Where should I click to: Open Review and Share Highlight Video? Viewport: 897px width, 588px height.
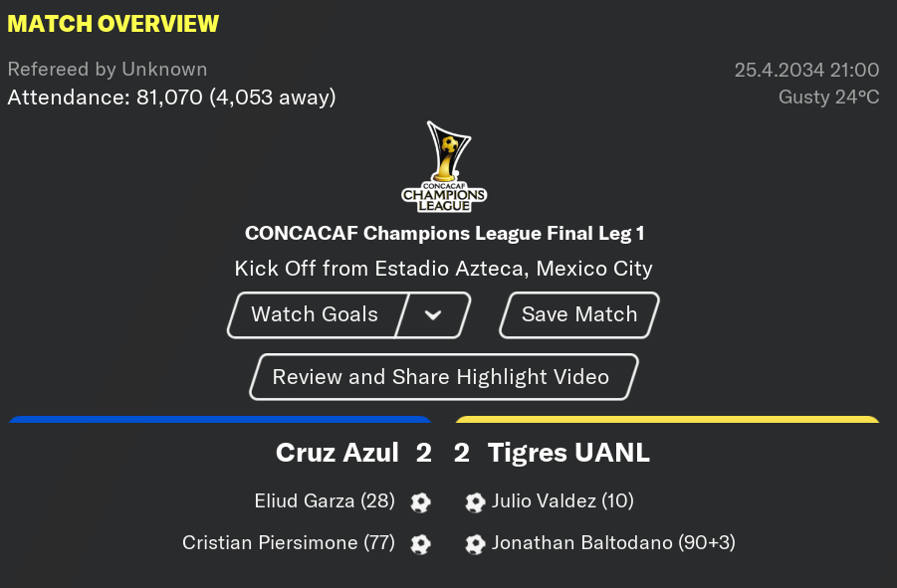pos(444,377)
